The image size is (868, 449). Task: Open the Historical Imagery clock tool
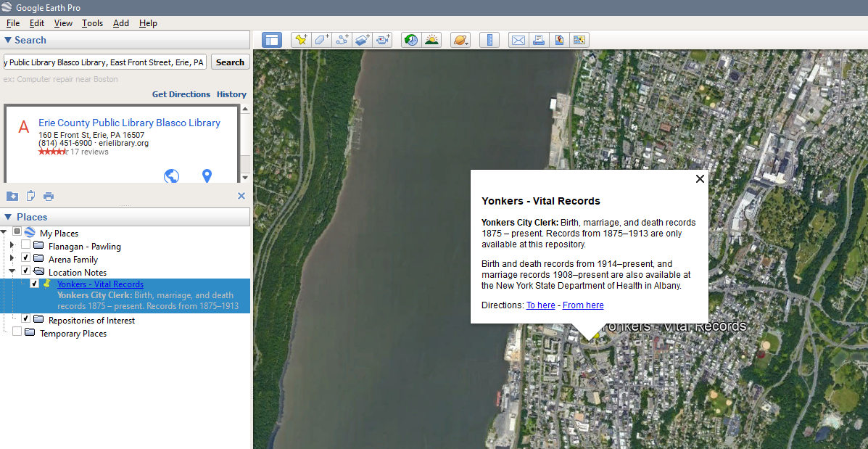pos(411,40)
